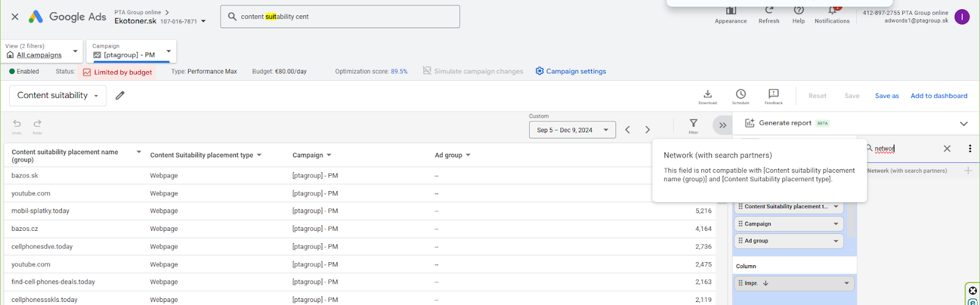Viewport: 980px width, 305px height.
Task: Click the disabled Save button
Action: click(852, 96)
